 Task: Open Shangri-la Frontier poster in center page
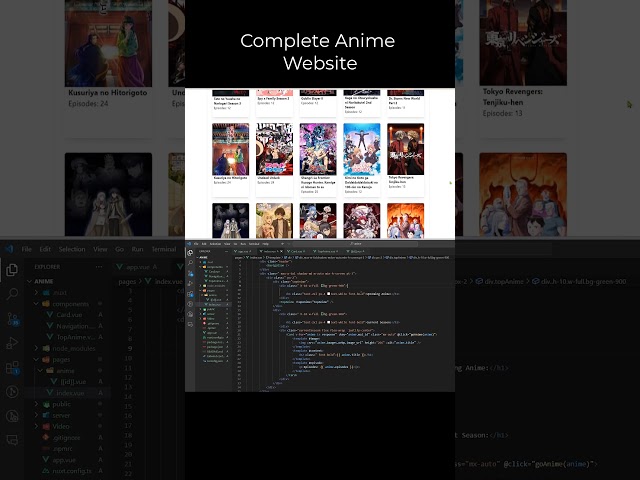pyautogui.click(x=318, y=149)
